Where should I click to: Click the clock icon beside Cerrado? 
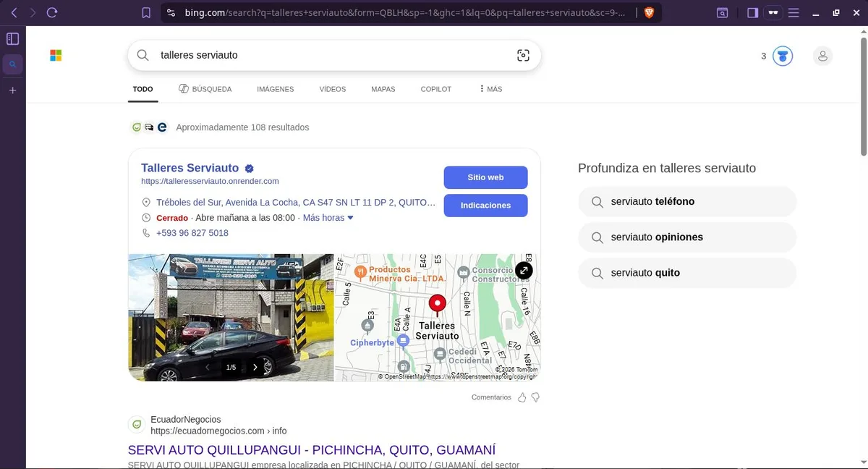pos(146,218)
